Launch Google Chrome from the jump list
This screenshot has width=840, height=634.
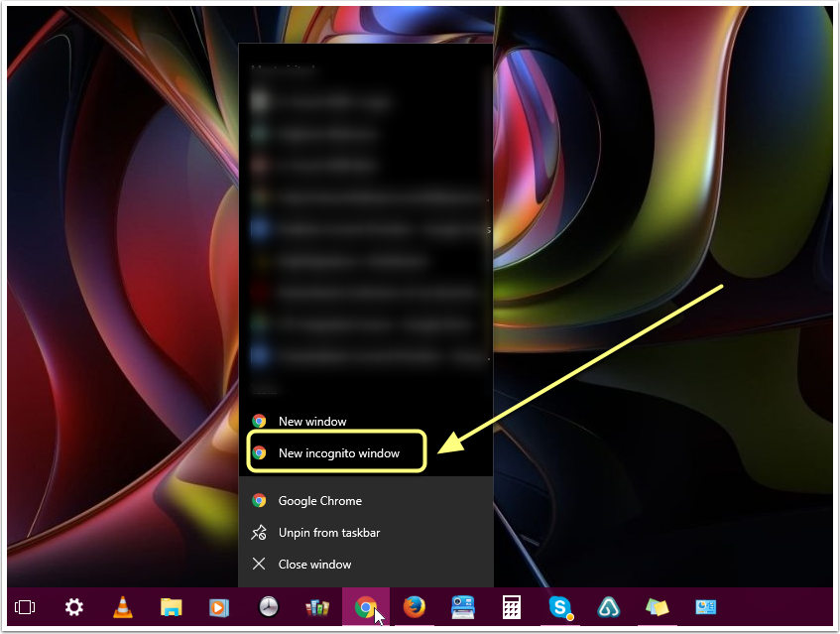coord(319,501)
